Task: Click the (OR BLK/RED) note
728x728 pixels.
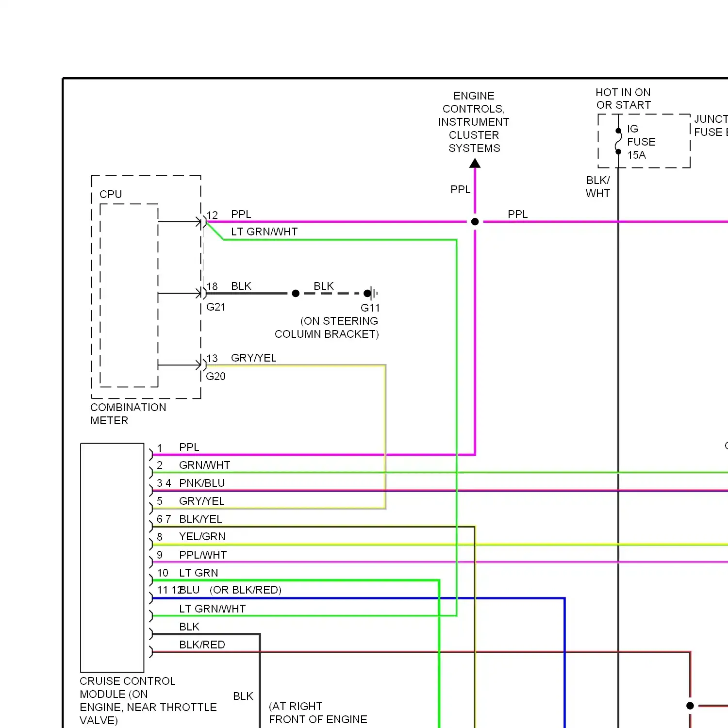Action: click(246, 590)
